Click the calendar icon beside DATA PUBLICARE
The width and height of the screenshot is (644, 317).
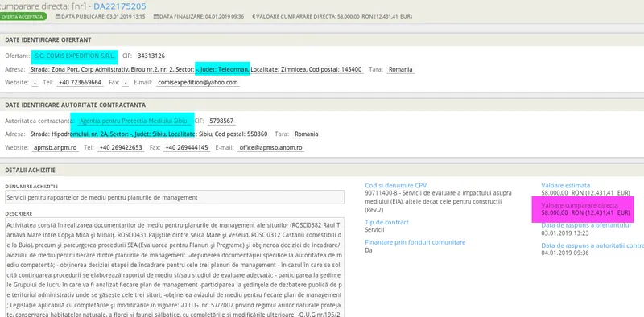click(x=58, y=17)
